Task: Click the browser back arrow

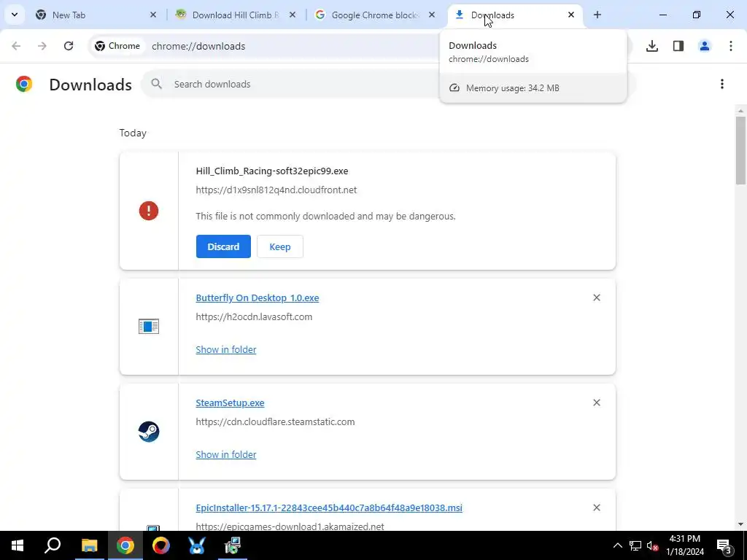Action: tap(16, 46)
